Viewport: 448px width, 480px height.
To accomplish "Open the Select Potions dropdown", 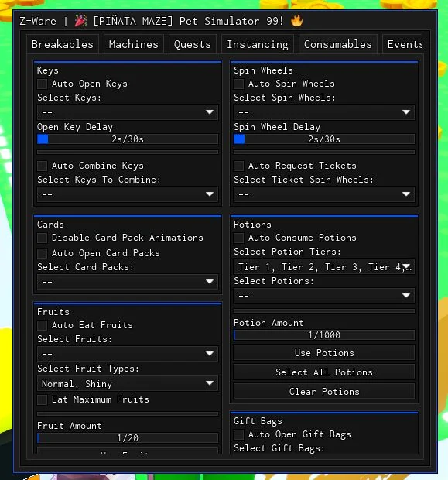I will click(x=324, y=296).
